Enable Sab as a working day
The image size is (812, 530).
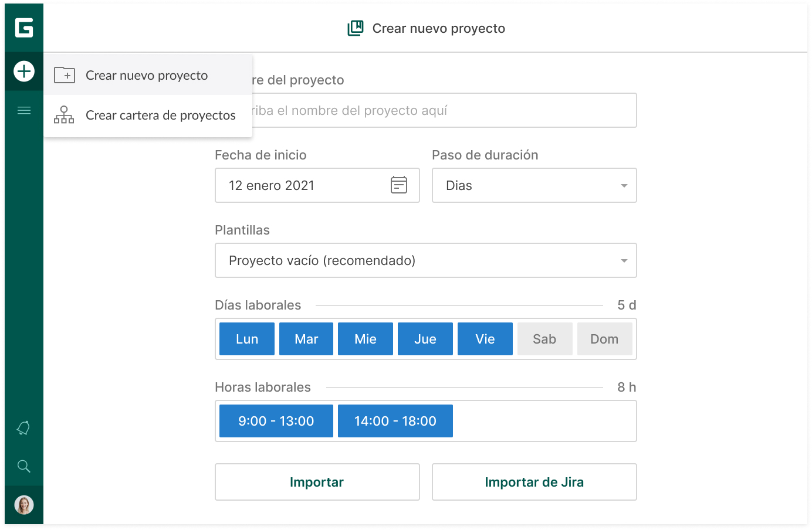[x=544, y=339]
